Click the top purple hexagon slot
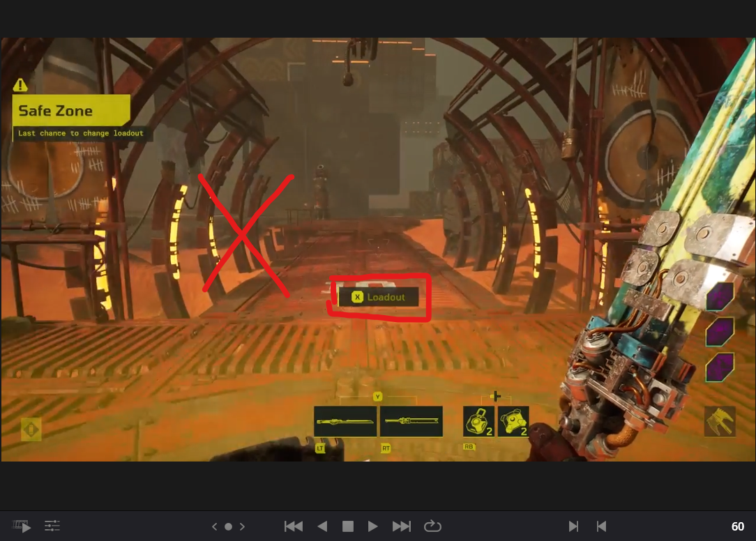756x541 pixels. coord(720,296)
